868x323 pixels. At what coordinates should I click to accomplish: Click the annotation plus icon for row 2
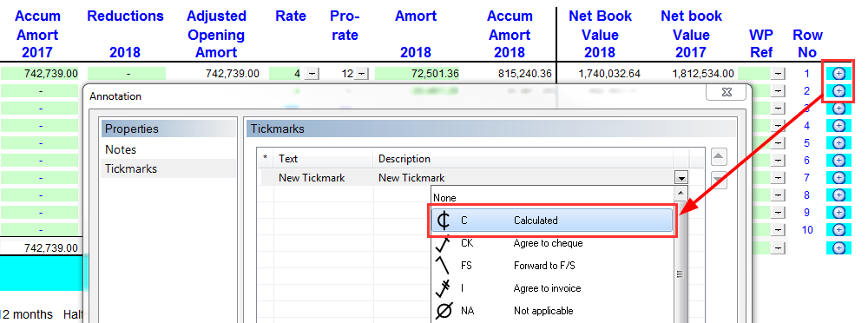click(x=838, y=91)
